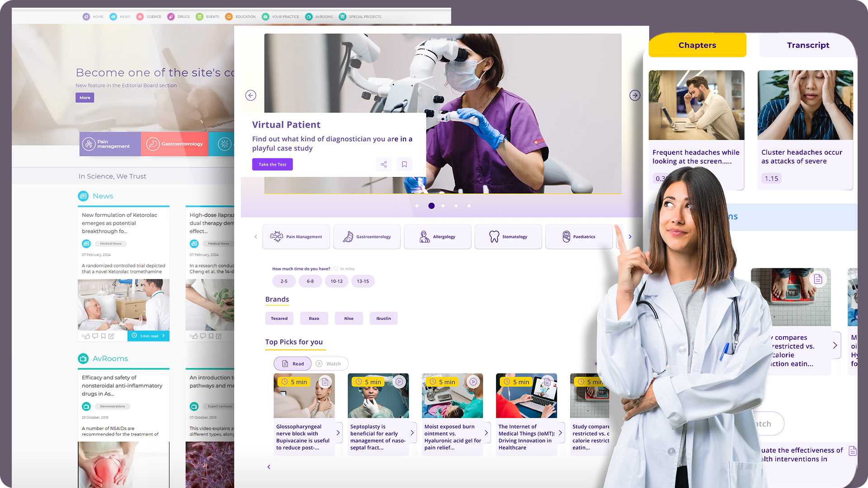Screen dimensions: 868x488
Task: Click the Drugs icon in the navigation bar
Action: pyautogui.click(x=171, y=16)
